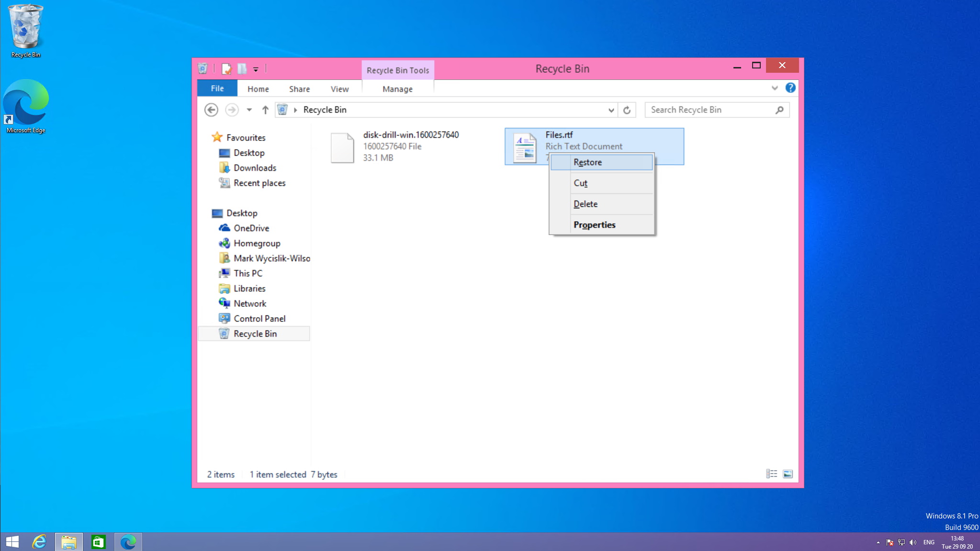Image resolution: width=980 pixels, height=551 pixels.
Task: Open the File menu tab
Action: tap(217, 89)
